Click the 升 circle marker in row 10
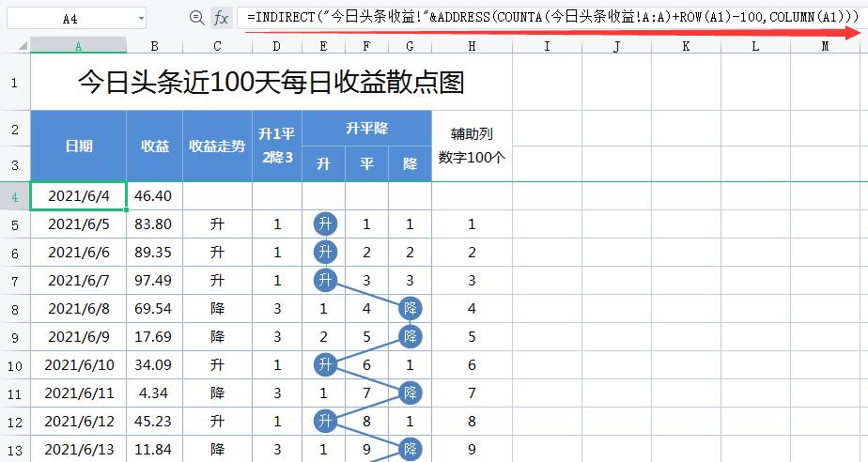 point(325,364)
